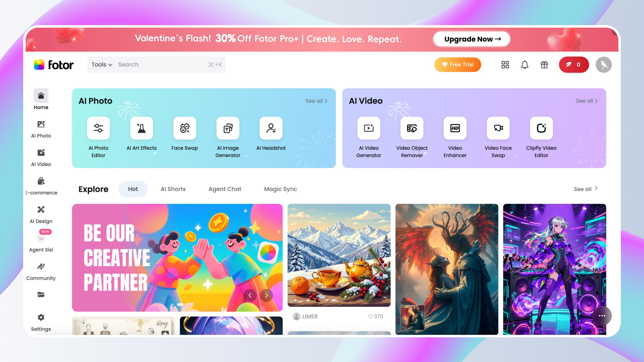This screenshot has width=644, height=362.
Task: Open Video Object Remover
Action: click(x=412, y=128)
